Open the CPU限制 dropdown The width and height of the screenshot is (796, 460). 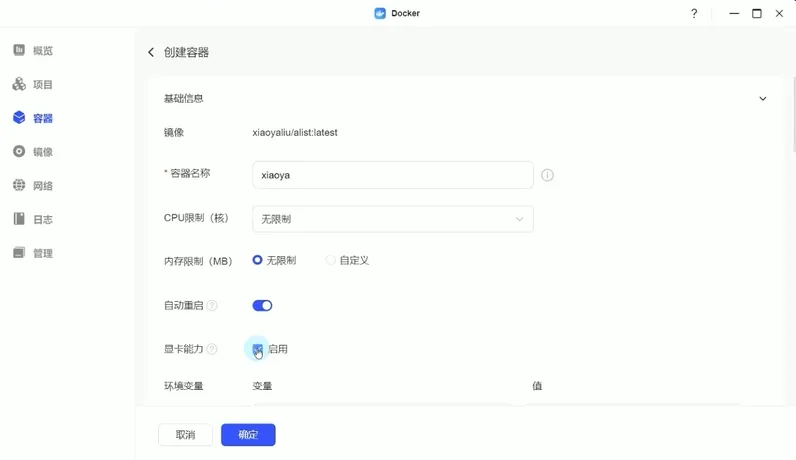point(393,219)
